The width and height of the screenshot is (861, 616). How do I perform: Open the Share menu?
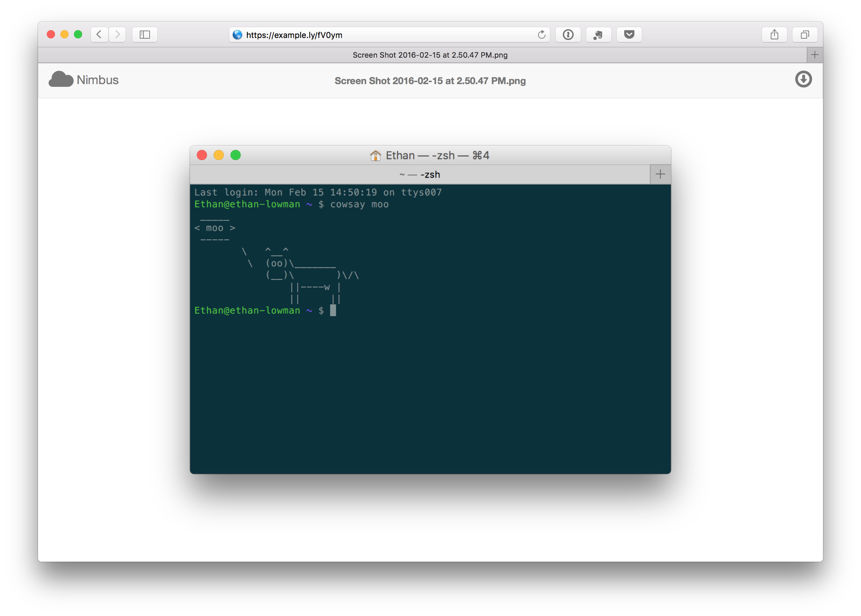coord(774,35)
